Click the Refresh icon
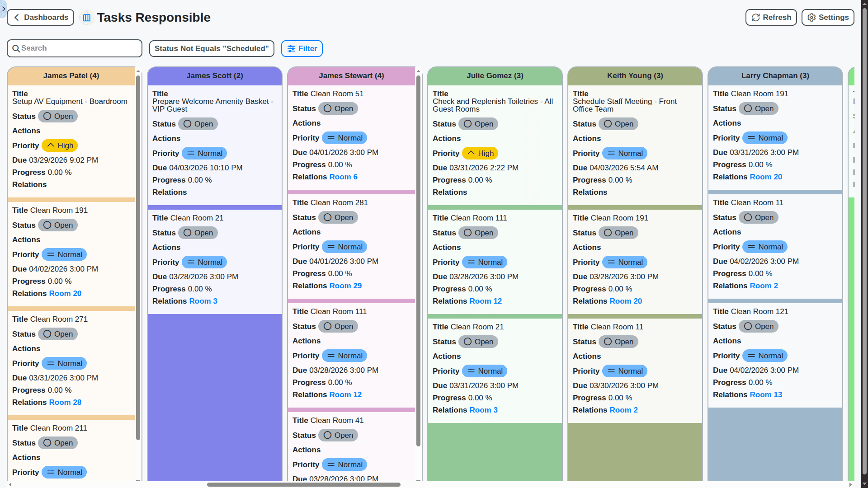The image size is (868, 488). [x=755, y=17]
